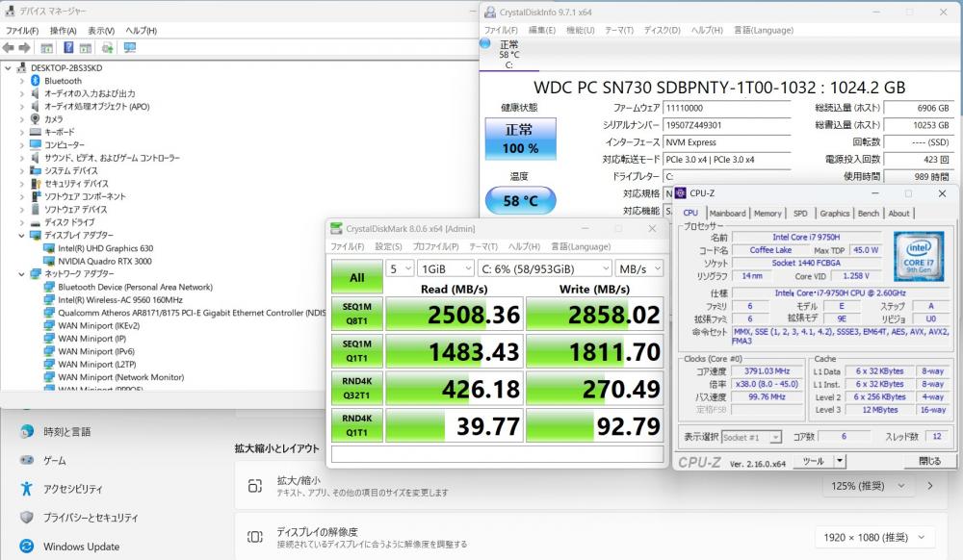The height and width of the screenshot is (560, 963).
Task: Expand the システム デバイス node
Action: tap(21, 171)
